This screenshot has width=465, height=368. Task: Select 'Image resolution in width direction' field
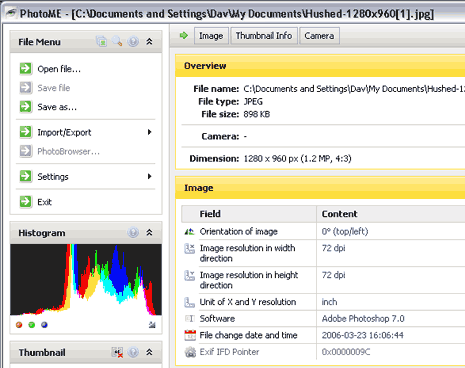point(247,253)
